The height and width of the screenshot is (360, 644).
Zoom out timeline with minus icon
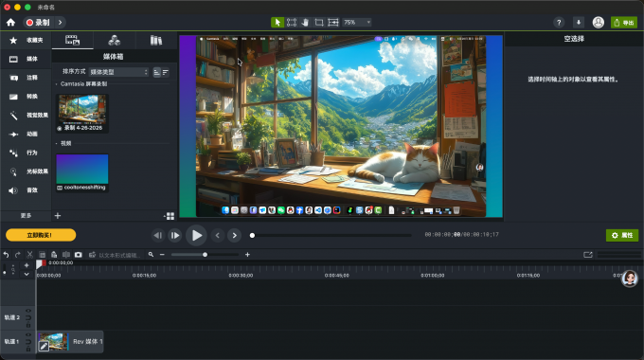[x=162, y=255]
